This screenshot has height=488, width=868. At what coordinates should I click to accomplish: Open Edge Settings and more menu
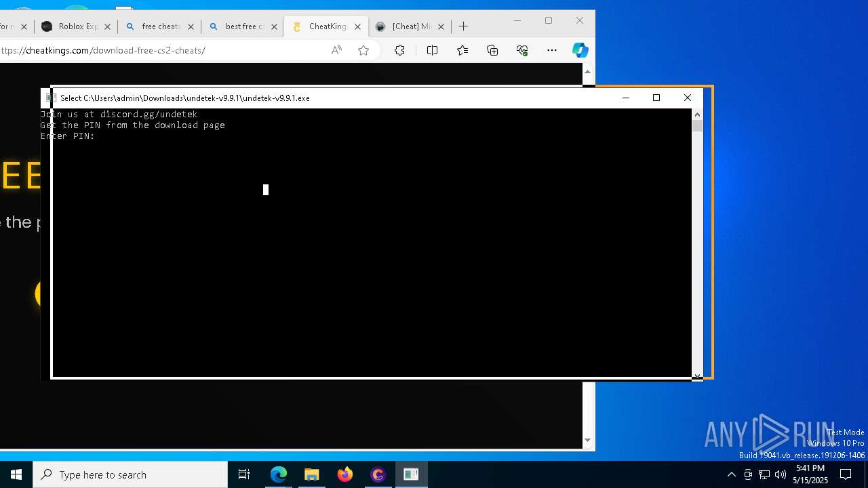552,50
